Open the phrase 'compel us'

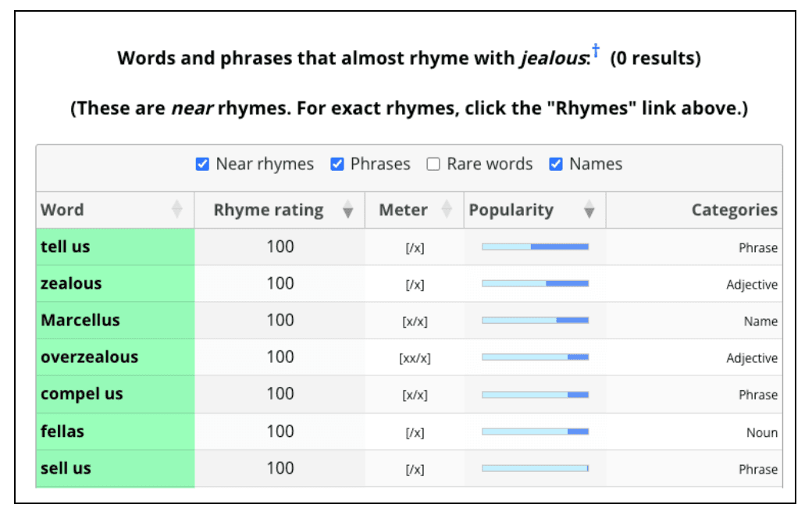click(82, 393)
